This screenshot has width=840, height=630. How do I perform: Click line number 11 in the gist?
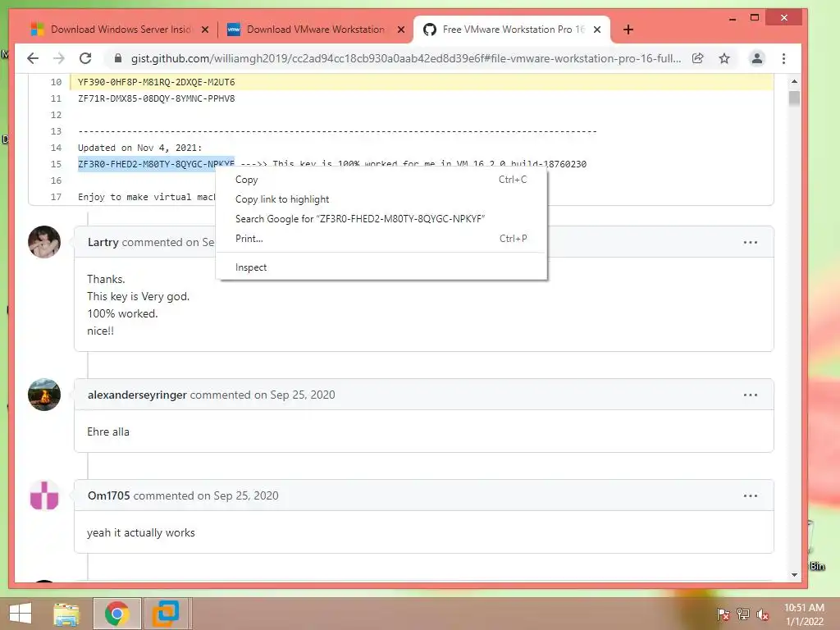pyautogui.click(x=56, y=98)
